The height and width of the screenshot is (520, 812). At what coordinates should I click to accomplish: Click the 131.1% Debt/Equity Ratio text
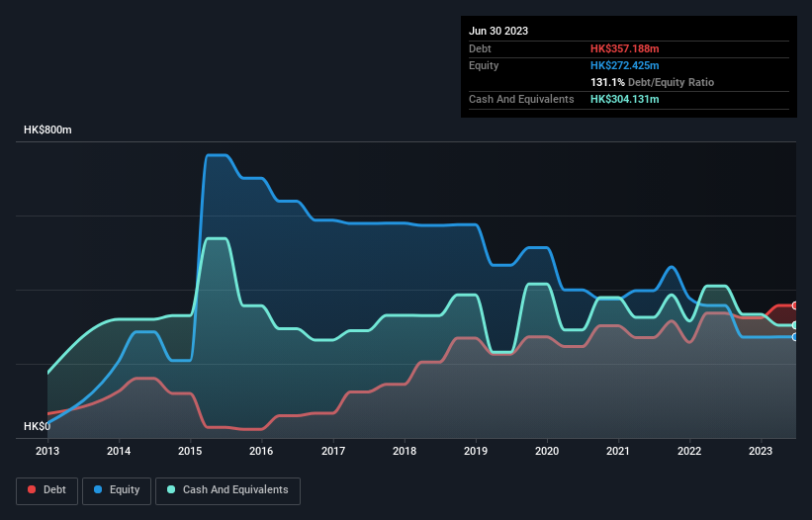[x=652, y=82]
